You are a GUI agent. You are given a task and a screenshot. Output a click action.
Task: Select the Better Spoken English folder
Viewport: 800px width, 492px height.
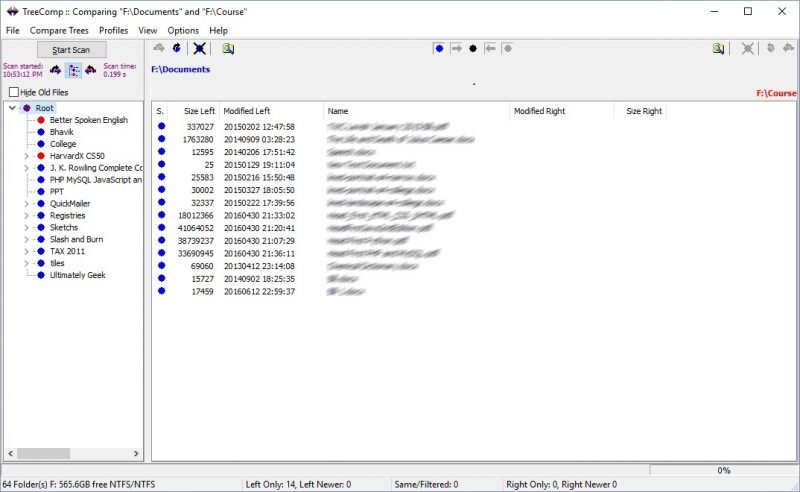pyautogui.click(x=89, y=120)
